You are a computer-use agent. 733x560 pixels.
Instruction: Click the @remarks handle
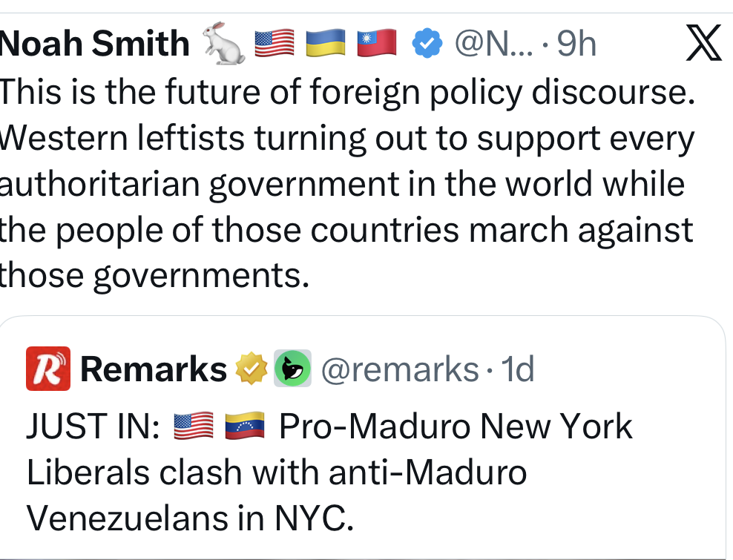click(400, 369)
